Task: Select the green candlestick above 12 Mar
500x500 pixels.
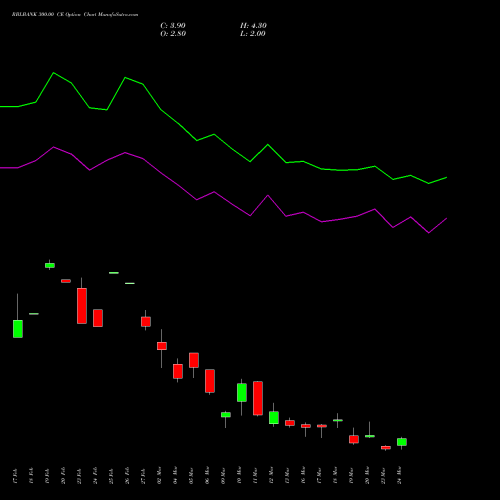Action: [274, 418]
